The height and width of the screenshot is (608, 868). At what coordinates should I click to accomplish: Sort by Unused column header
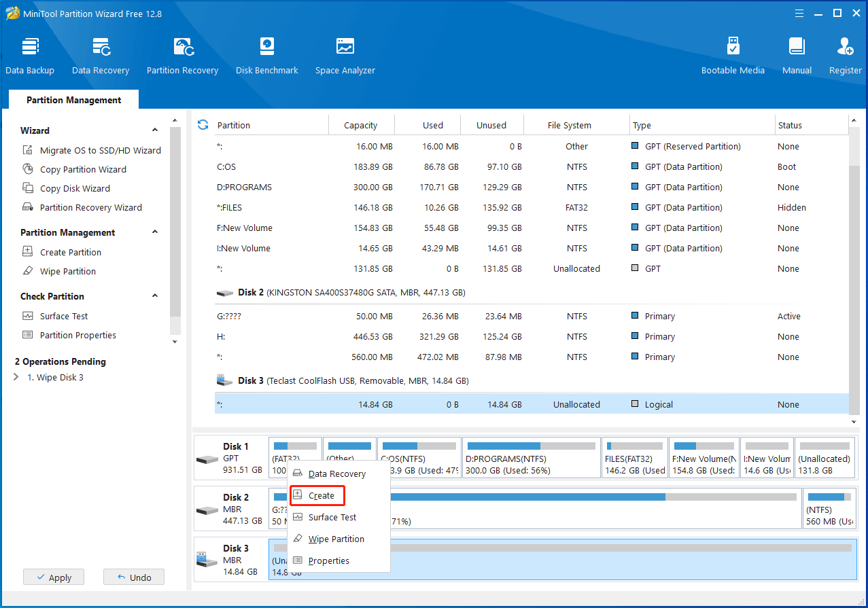click(492, 125)
